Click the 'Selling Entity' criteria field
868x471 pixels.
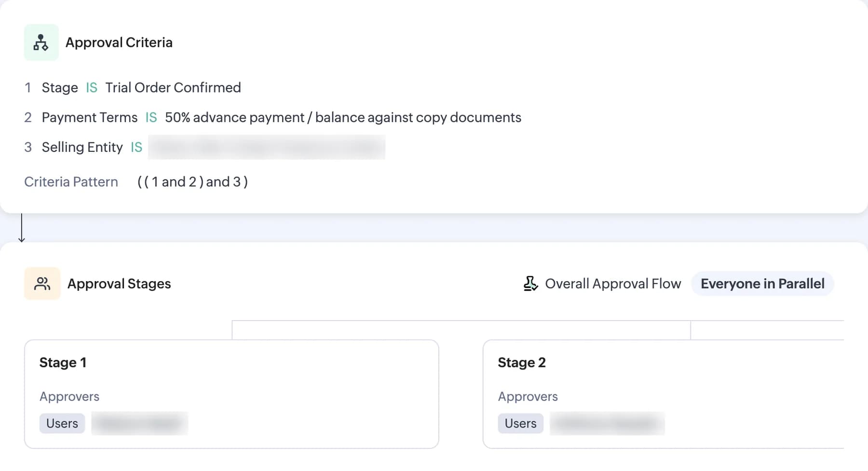82,147
